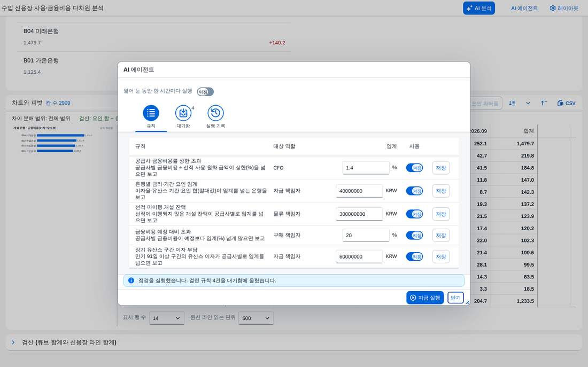588x367 pixels.
Task: Edit the 60000000 threshold field
Action: [359, 257]
